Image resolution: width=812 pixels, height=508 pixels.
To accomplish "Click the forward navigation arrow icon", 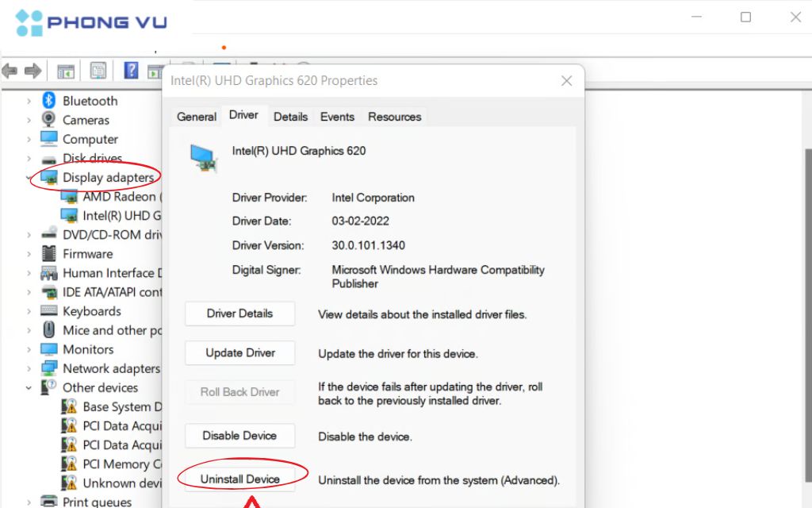I will coord(32,71).
